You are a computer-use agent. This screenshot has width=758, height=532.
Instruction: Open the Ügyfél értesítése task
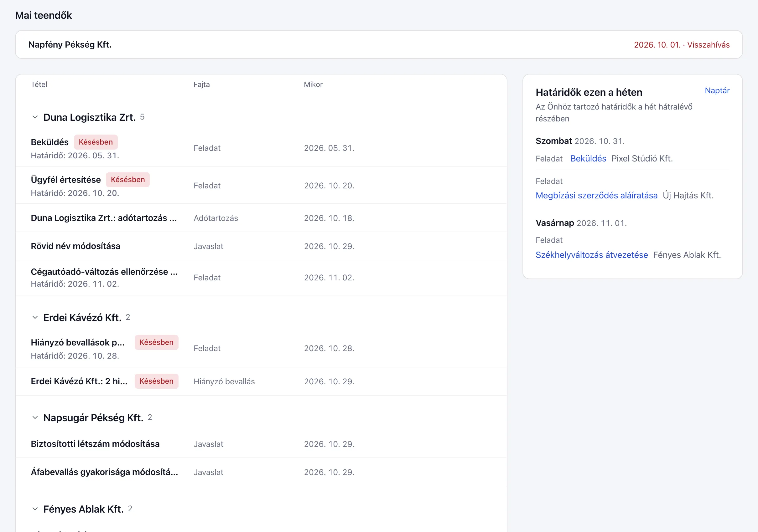[66, 180]
